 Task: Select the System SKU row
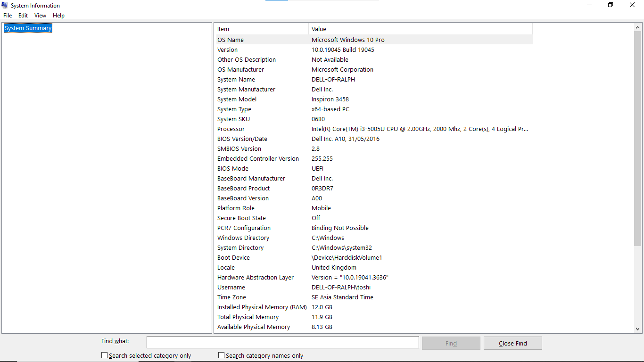[x=374, y=119]
